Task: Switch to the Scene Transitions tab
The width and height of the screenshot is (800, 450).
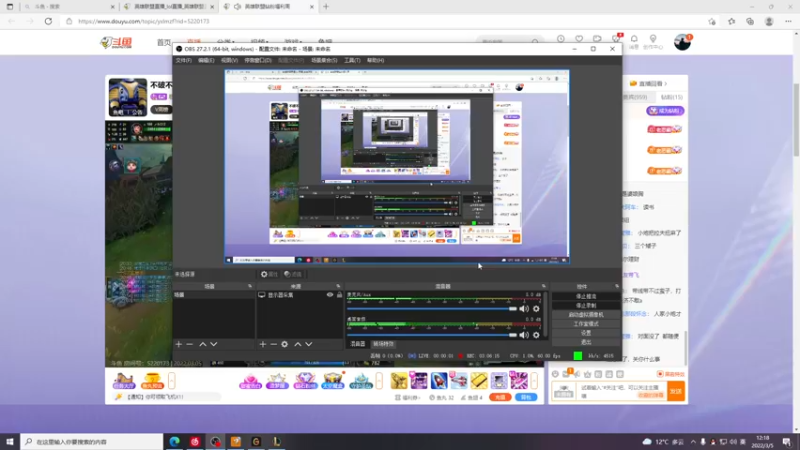Action: point(384,344)
